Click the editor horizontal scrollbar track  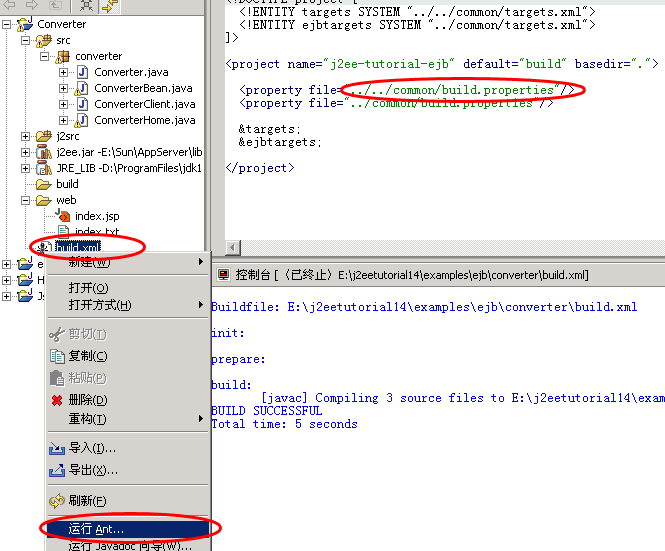click(452, 247)
